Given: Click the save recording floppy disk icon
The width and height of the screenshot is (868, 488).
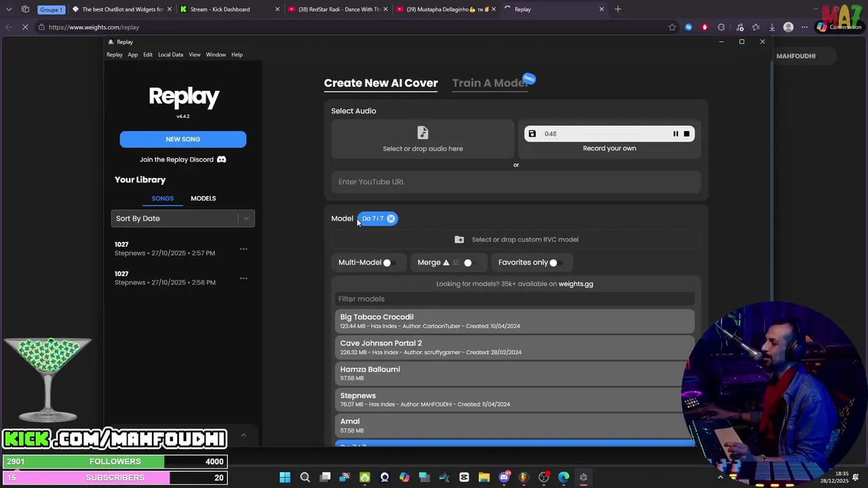Looking at the screenshot, I should click(x=532, y=134).
